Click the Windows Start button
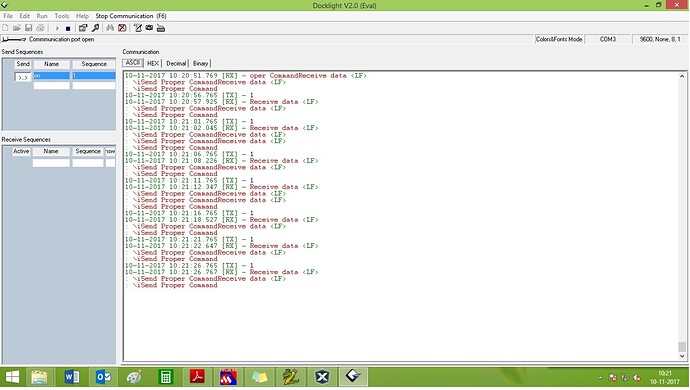Viewport: 690px width, 390px height. 12,377
